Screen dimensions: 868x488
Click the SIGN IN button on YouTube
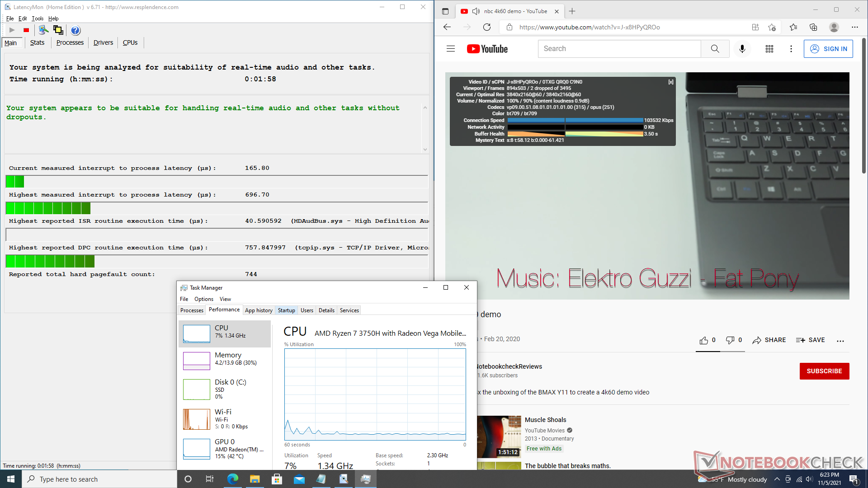point(828,49)
